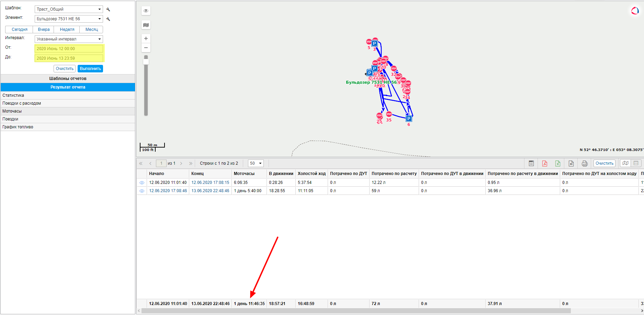The width and height of the screenshot is (644, 315).
Task: Open the Шаблон dropdown Траст_Общий
Action: 69,9
